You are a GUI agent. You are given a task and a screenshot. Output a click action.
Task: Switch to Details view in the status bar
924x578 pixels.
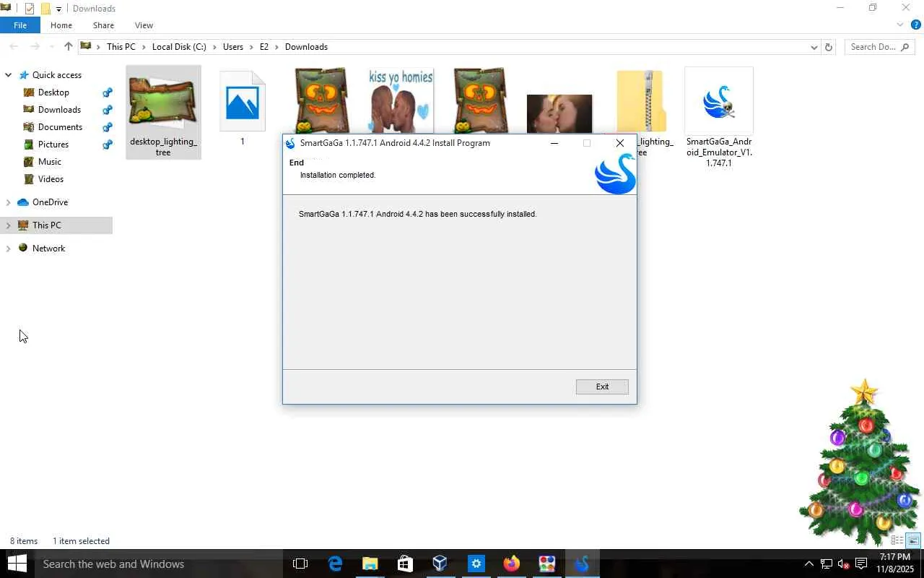pyautogui.click(x=897, y=540)
